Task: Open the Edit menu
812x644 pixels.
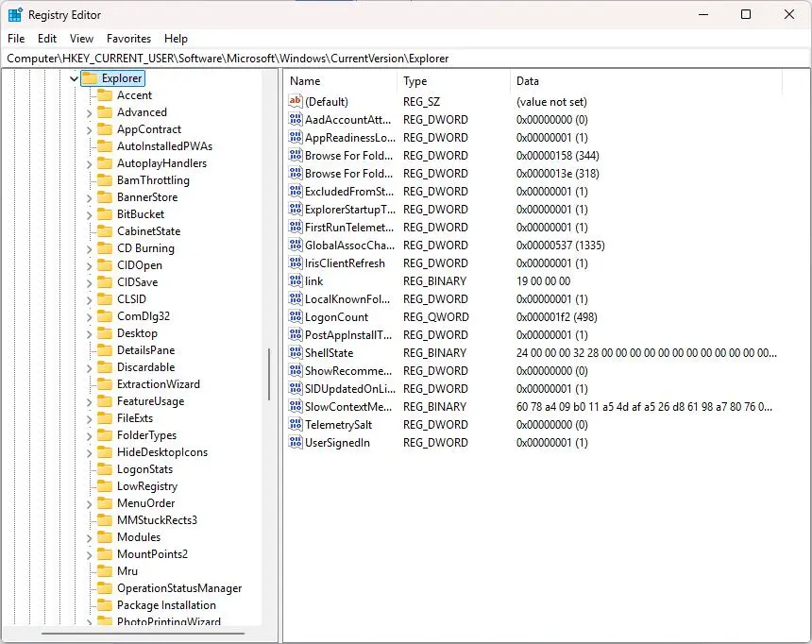Action: (x=47, y=39)
